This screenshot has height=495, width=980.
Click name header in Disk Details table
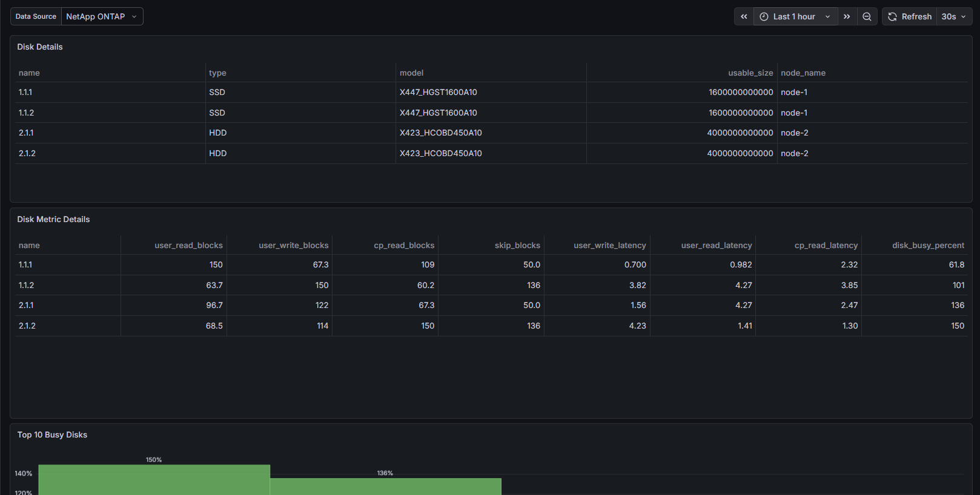(x=29, y=73)
